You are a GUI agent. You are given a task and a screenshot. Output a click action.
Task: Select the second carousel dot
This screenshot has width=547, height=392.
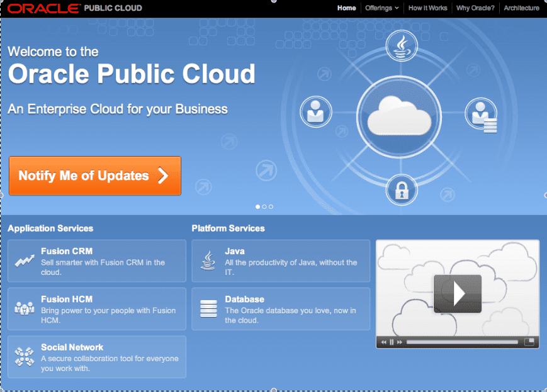tap(264, 207)
